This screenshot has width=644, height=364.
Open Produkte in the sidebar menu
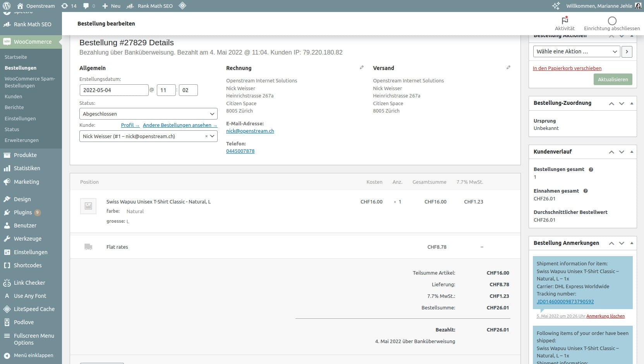click(x=25, y=155)
